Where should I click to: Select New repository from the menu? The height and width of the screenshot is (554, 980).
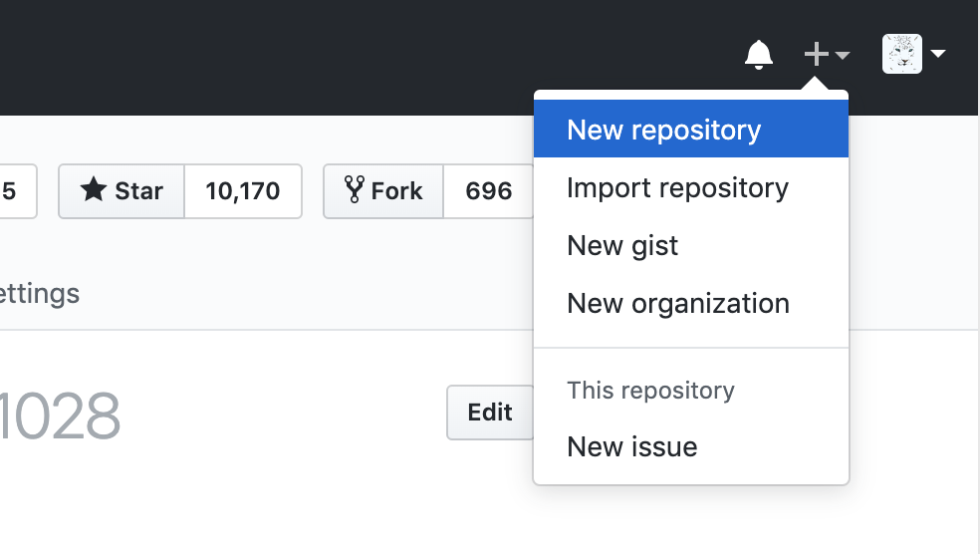point(663,131)
